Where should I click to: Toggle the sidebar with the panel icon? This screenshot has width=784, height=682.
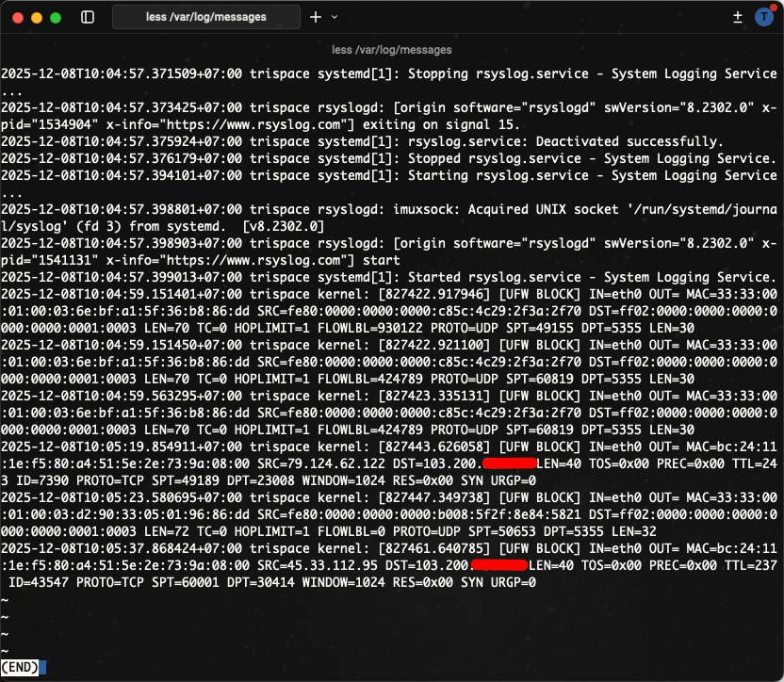85,16
